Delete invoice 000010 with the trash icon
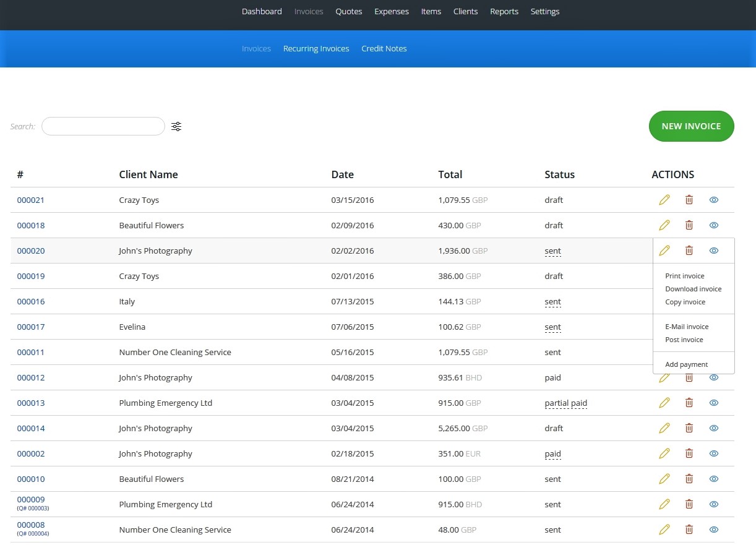 coord(689,479)
